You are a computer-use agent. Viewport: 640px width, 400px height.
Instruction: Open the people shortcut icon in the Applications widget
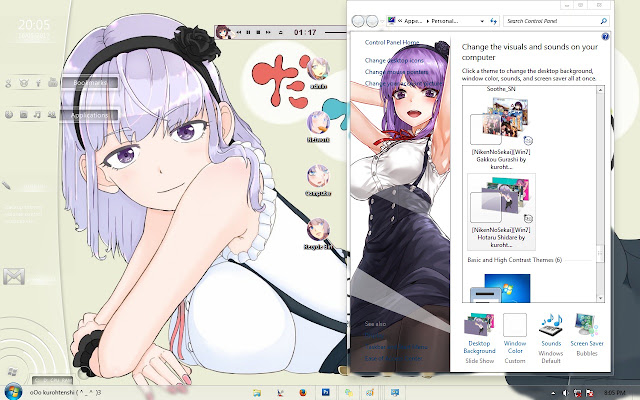point(51,115)
